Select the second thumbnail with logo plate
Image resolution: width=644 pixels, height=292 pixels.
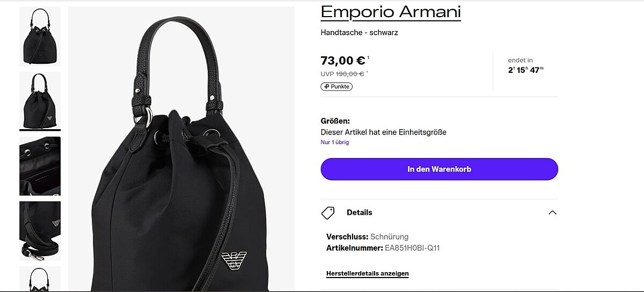pyautogui.click(x=40, y=101)
